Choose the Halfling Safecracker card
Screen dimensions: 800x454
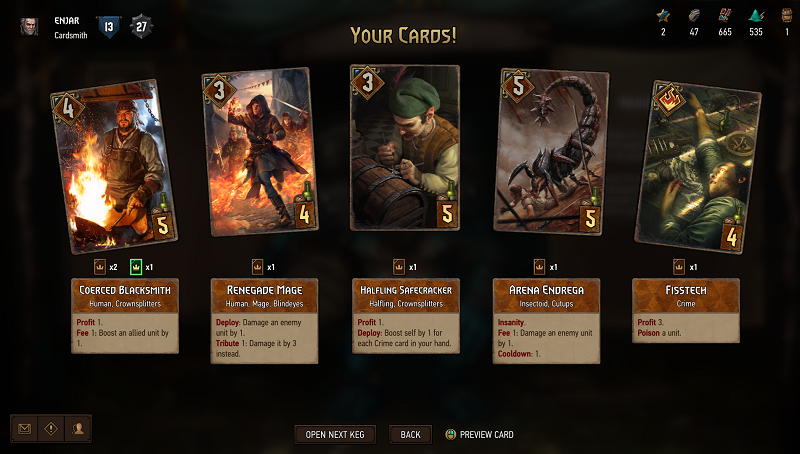[405, 148]
